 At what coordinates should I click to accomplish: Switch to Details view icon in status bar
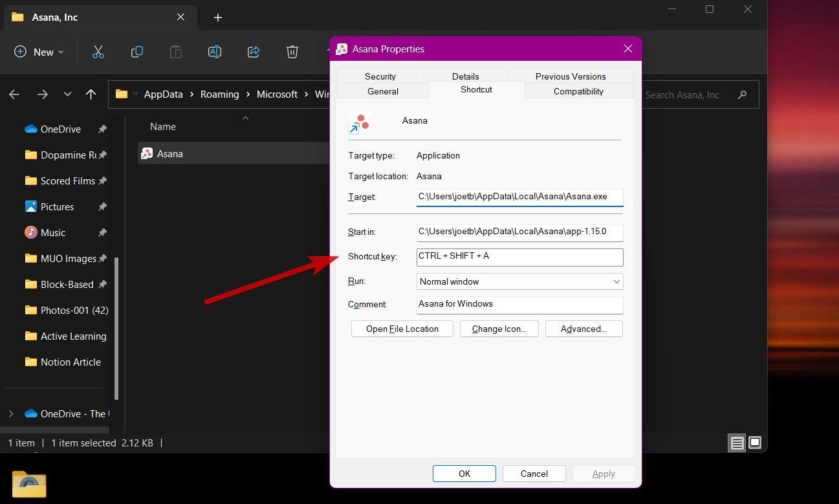pos(737,443)
